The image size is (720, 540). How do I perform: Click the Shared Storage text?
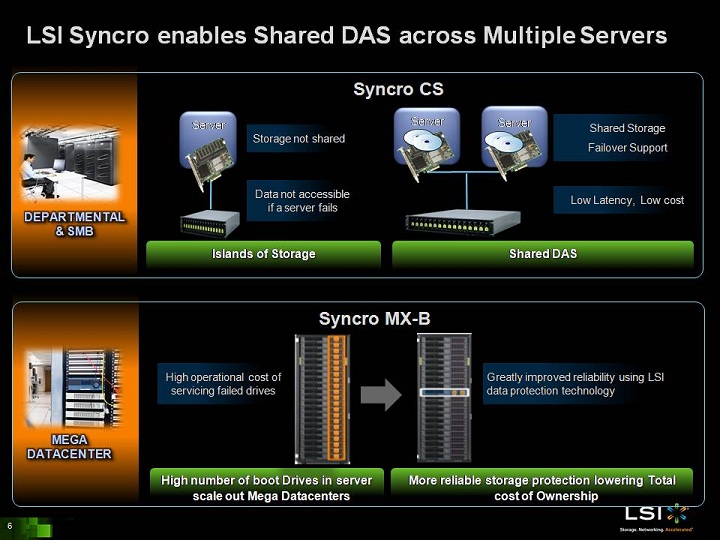[627, 128]
